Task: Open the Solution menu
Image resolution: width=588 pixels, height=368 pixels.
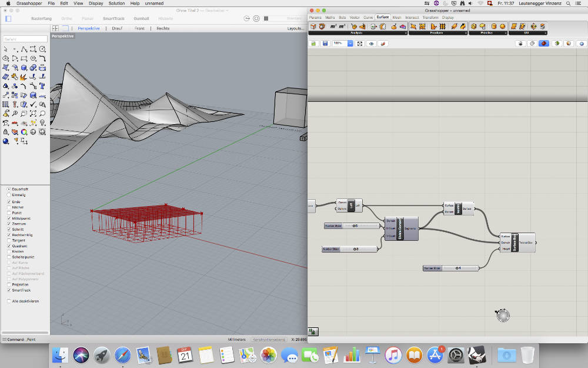Action: [x=116, y=3]
